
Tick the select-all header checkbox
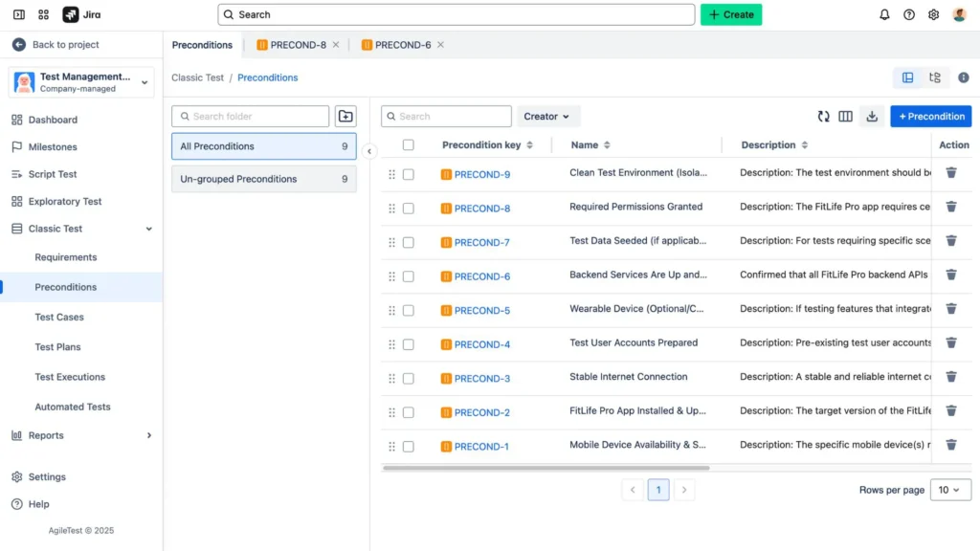click(409, 145)
